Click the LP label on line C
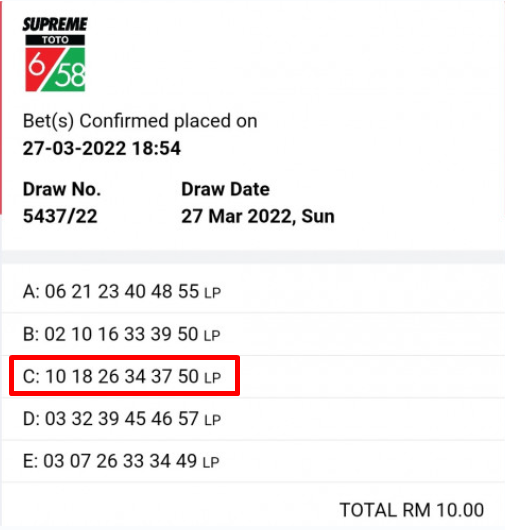505x530 pixels. pyautogui.click(x=213, y=378)
